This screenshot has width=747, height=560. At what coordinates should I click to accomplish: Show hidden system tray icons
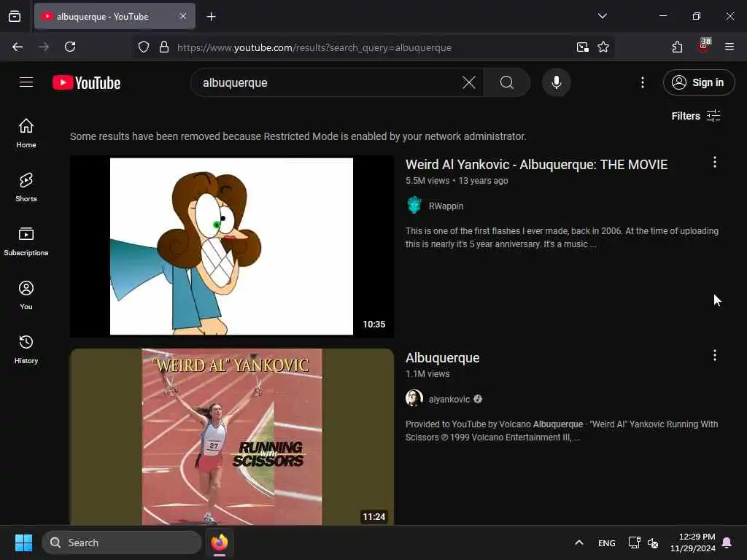[x=578, y=542]
